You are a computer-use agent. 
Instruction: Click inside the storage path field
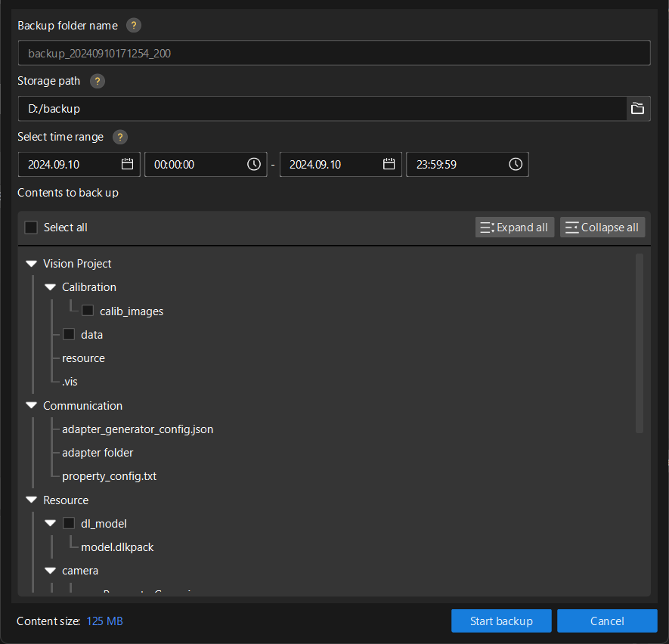(302, 108)
